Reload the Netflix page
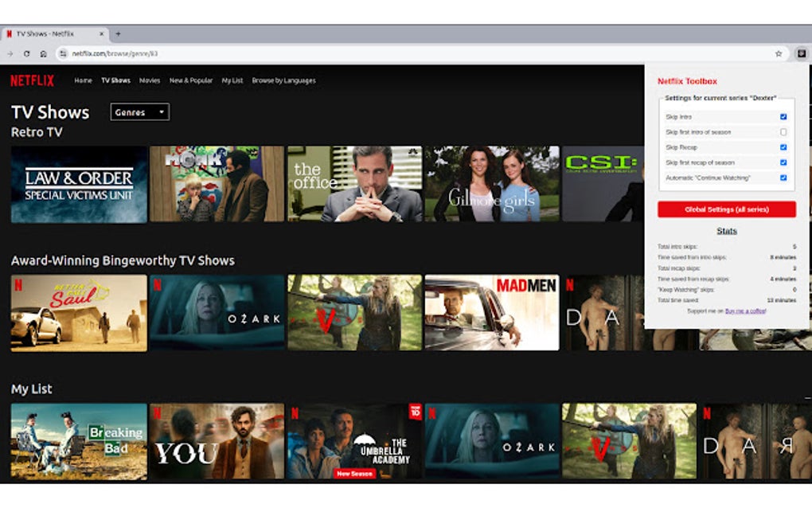The image size is (812, 508). pos(26,53)
